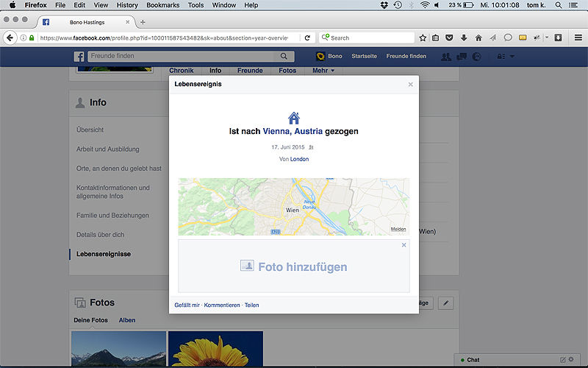Open the Firefox hamburger menu
This screenshot has height=368, width=588.
pos(578,38)
